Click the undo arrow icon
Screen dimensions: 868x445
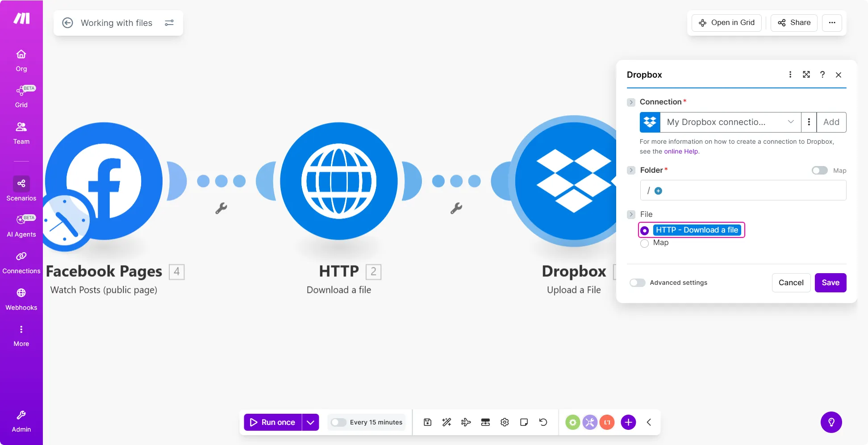point(543,422)
